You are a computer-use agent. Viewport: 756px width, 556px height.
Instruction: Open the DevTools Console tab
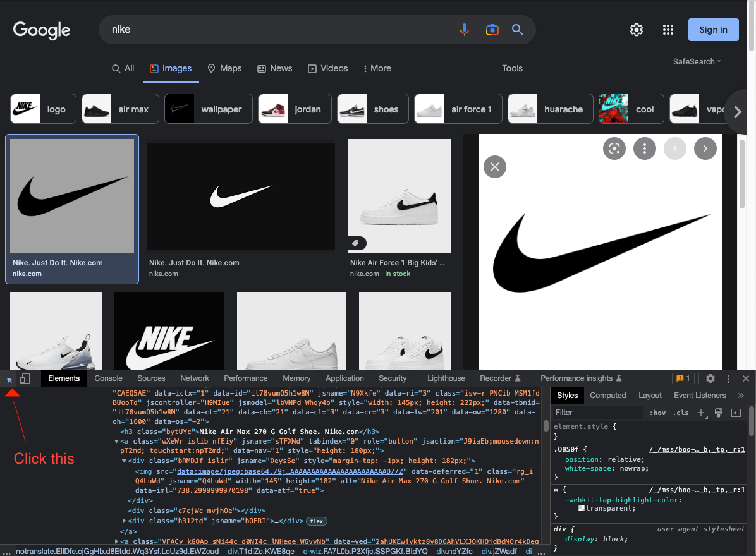coord(109,378)
